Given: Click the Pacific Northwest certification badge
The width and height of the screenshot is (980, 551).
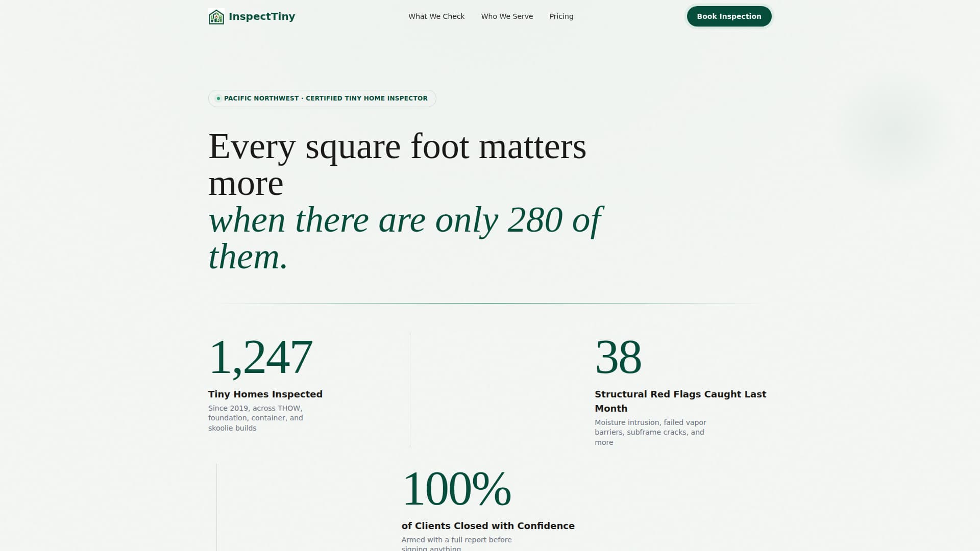Looking at the screenshot, I should tap(322, 98).
